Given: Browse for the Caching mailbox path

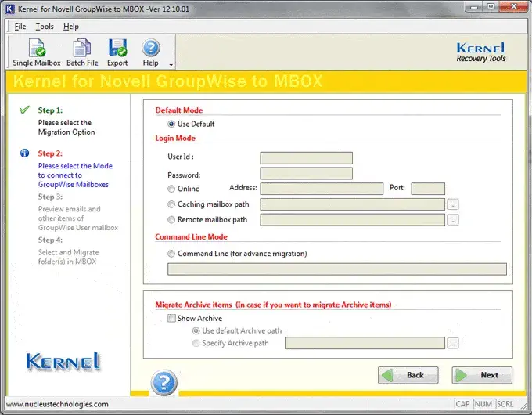Looking at the screenshot, I should pos(453,204).
